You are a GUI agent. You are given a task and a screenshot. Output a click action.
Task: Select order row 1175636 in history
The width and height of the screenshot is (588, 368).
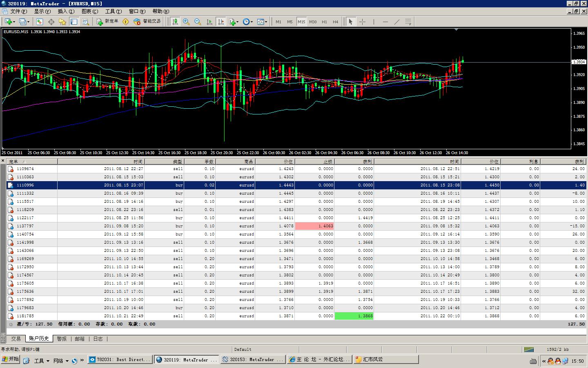[25, 292]
